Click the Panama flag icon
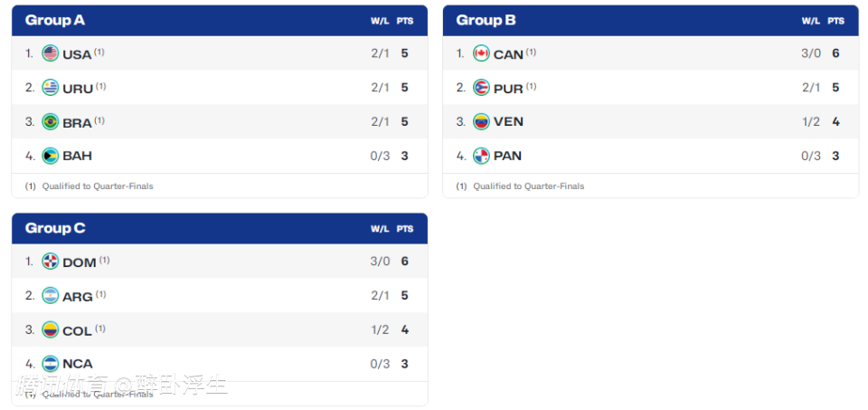Image resolution: width=868 pixels, height=410 pixels. tap(481, 156)
